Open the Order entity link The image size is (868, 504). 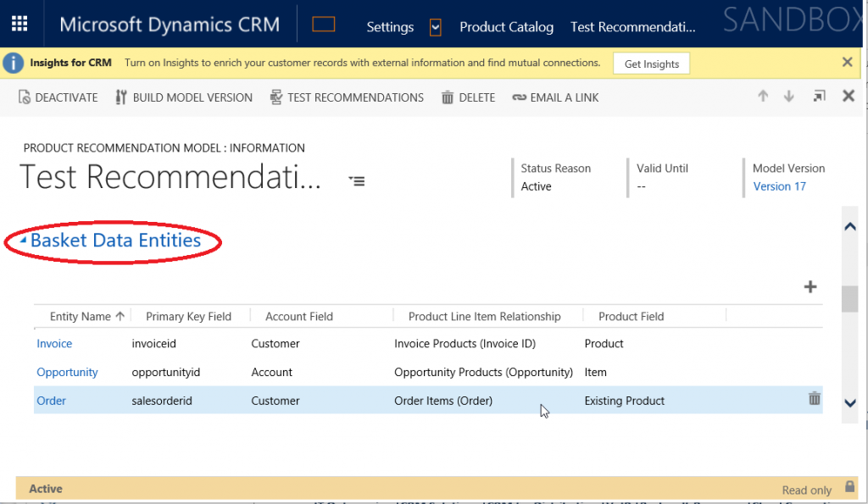(51, 401)
